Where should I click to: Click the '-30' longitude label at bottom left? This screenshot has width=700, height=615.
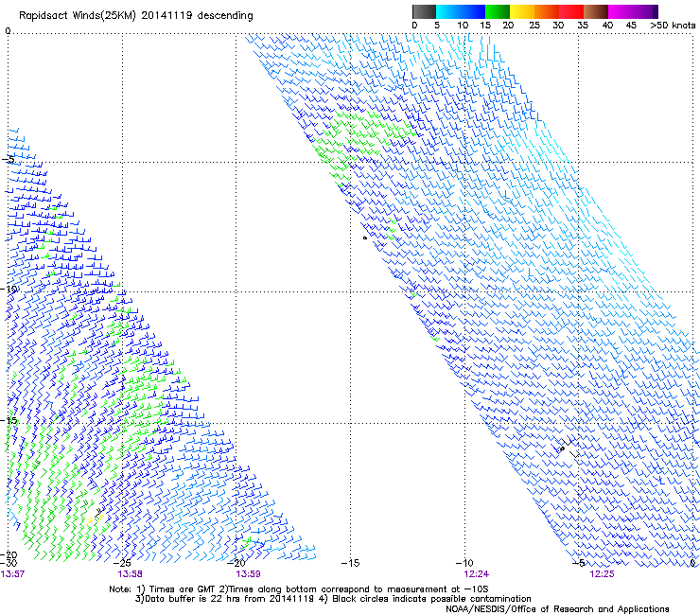(x=9, y=564)
